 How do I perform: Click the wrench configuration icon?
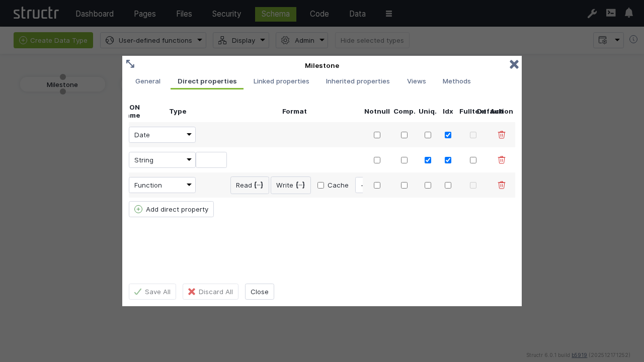(592, 14)
